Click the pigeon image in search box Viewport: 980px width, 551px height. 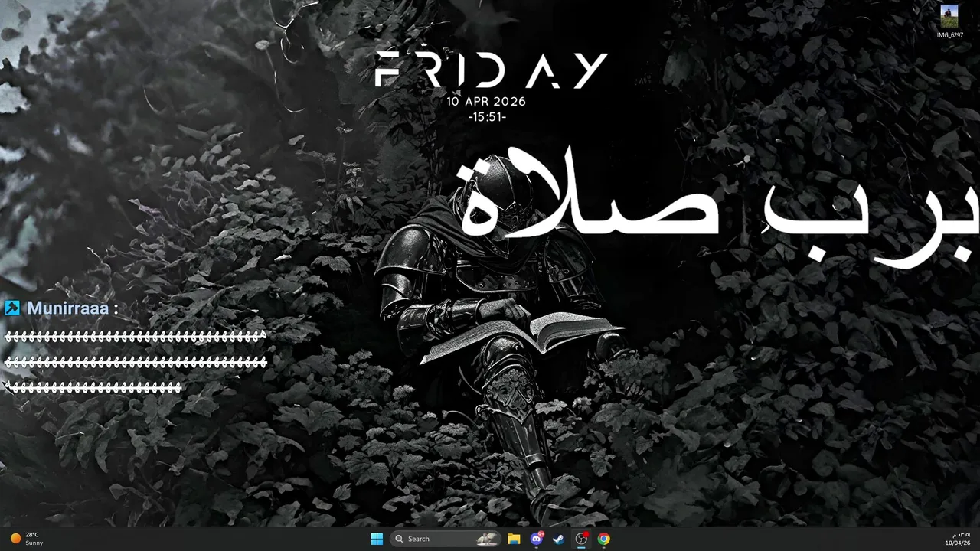(487, 539)
